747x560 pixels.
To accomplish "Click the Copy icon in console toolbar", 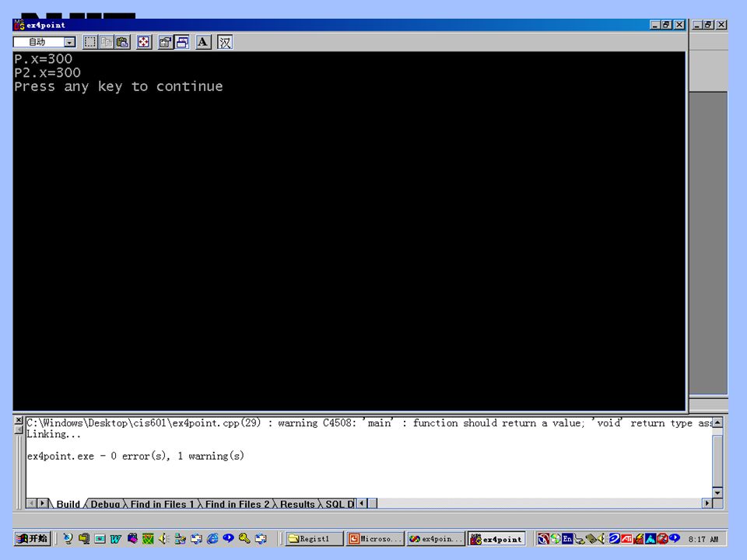I will 107,42.
